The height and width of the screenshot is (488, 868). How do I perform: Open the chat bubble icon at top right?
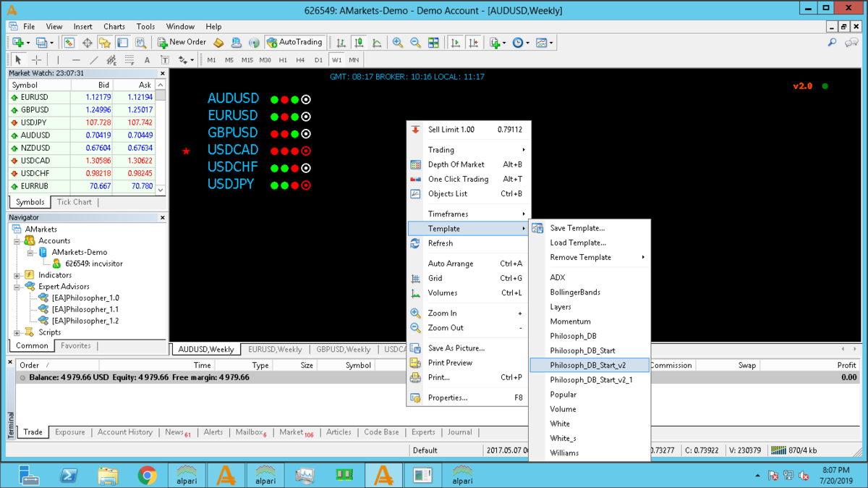(x=851, y=43)
